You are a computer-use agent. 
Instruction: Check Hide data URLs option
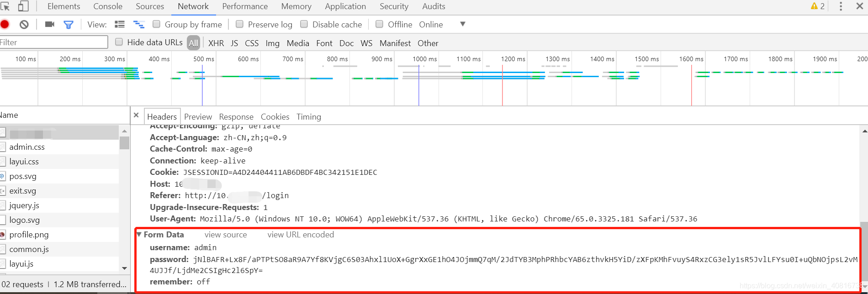(x=119, y=42)
